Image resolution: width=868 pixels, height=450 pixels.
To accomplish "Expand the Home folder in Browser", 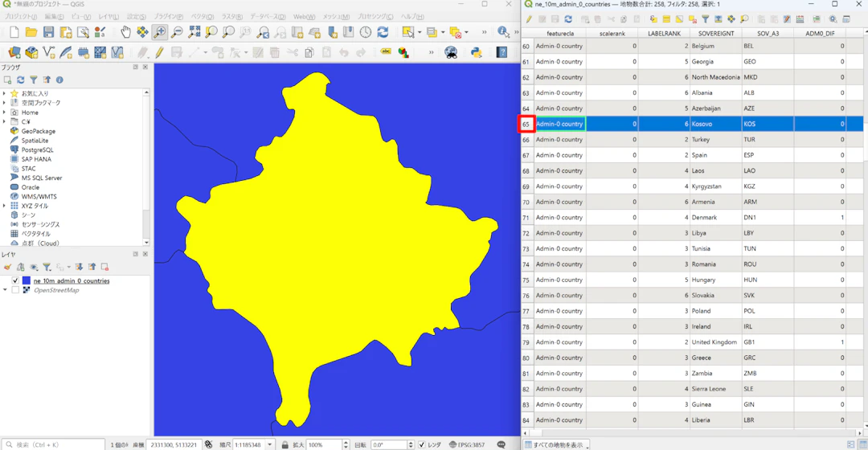I will pos(5,112).
